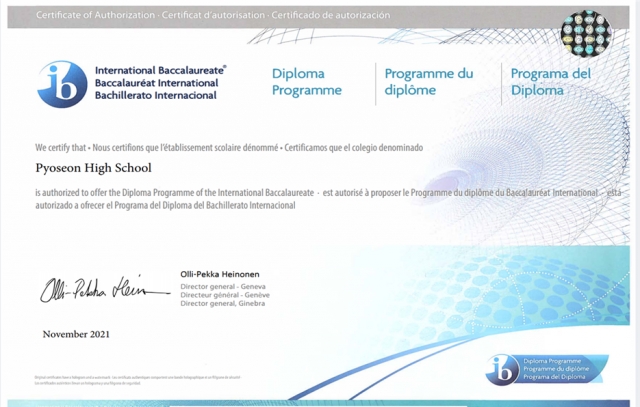Click 'autorizado a ofrecer el Programa del Diploma' line
The height and width of the screenshot is (407, 640).
(x=165, y=205)
